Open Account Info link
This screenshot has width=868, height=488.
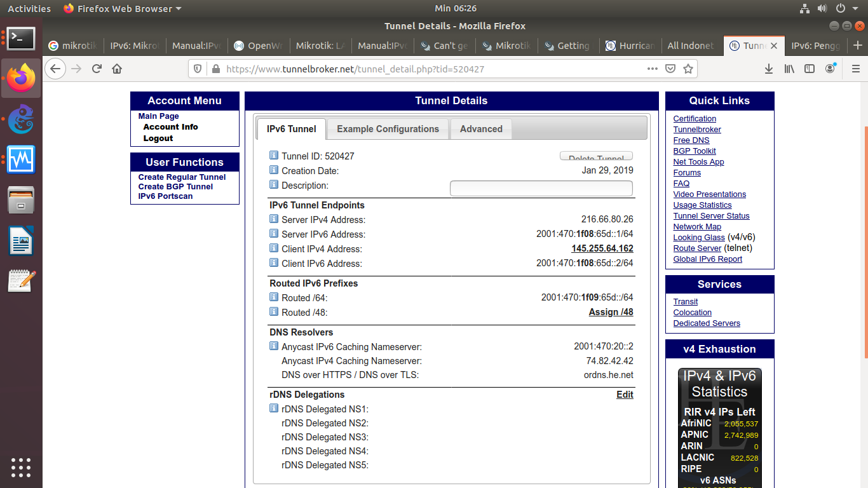click(x=170, y=127)
